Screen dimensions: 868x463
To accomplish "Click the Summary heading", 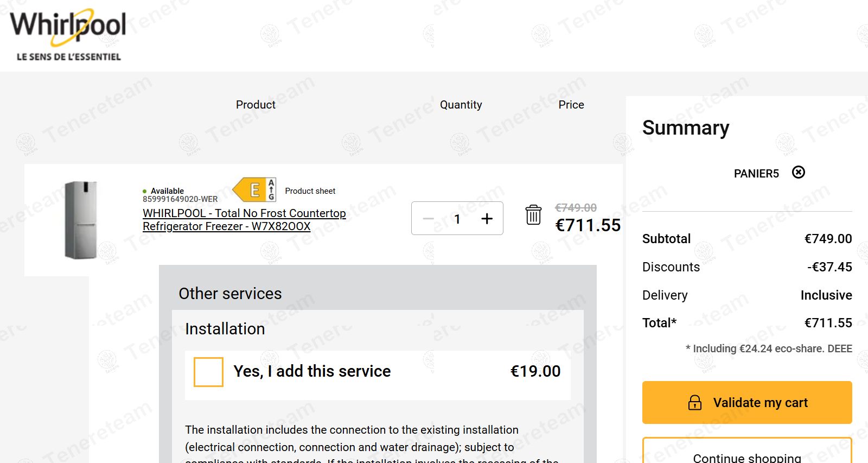I will (x=686, y=128).
